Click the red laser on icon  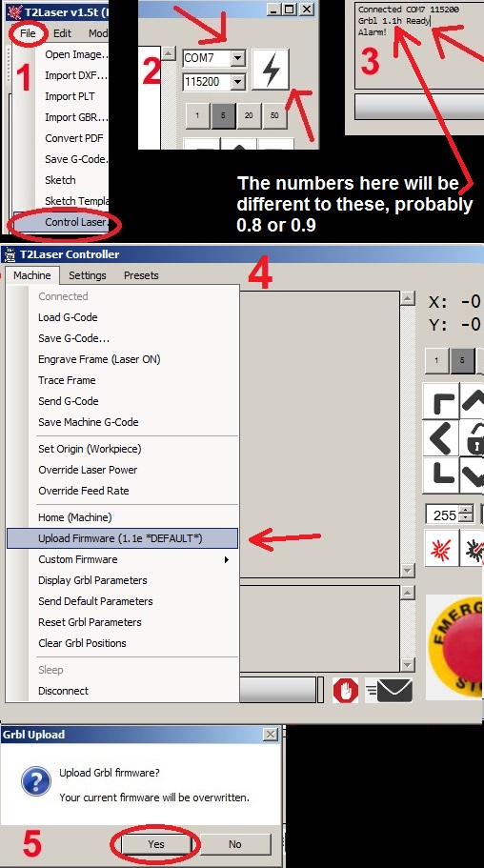click(x=441, y=548)
